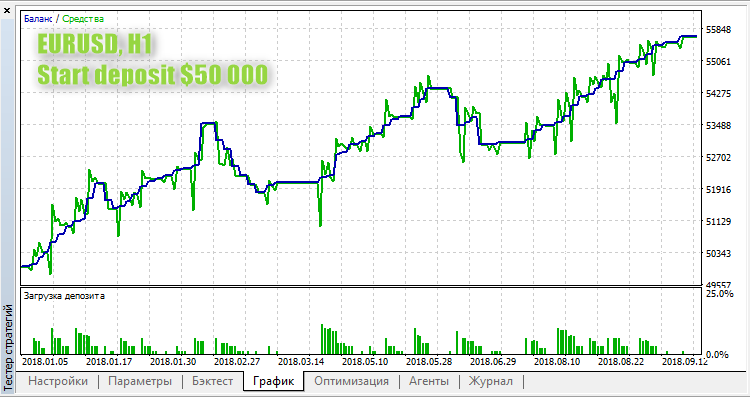Click the 2018.01.17 date label
This screenshot has height=398, width=750.
pos(108,361)
